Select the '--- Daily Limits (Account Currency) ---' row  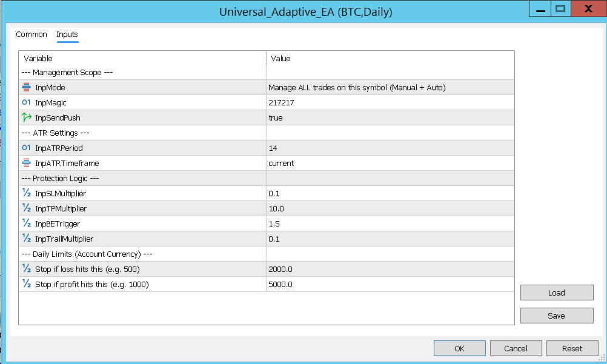pos(267,254)
